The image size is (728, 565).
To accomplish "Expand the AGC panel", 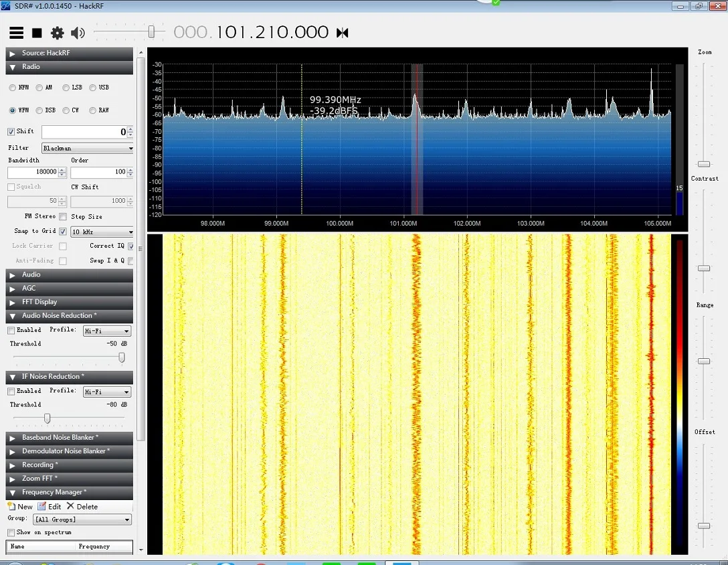I will (x=69, y=289).
